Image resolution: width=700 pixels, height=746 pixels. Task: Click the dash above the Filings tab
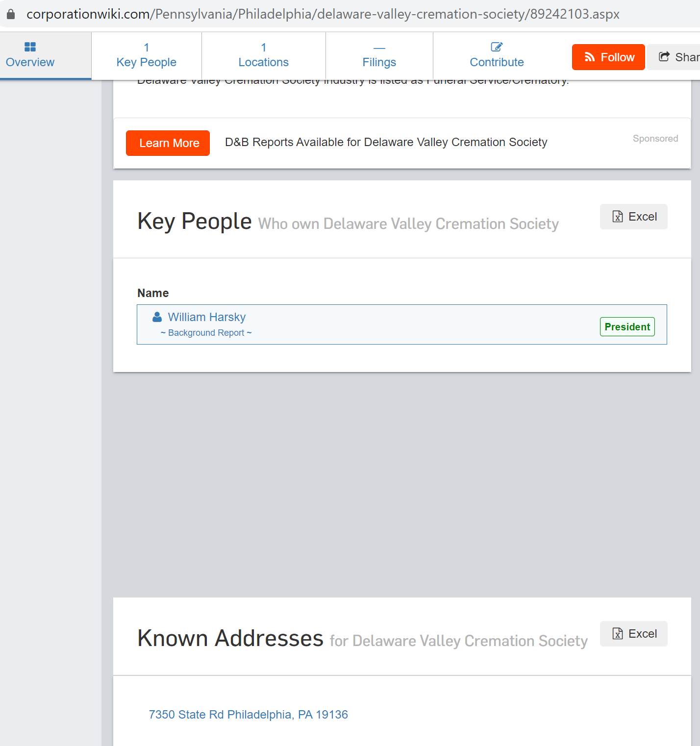(x=379, y=48)
